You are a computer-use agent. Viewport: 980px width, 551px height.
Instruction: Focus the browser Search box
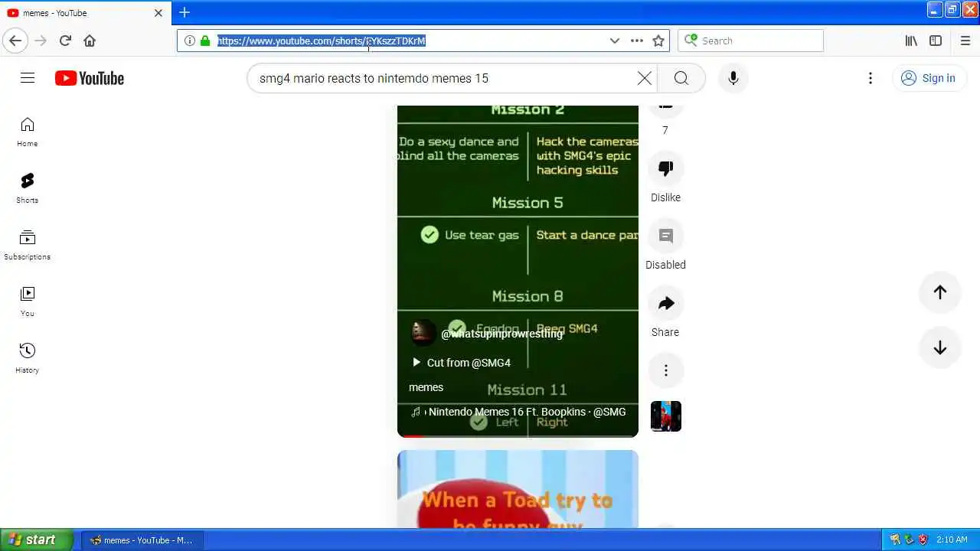750,41
